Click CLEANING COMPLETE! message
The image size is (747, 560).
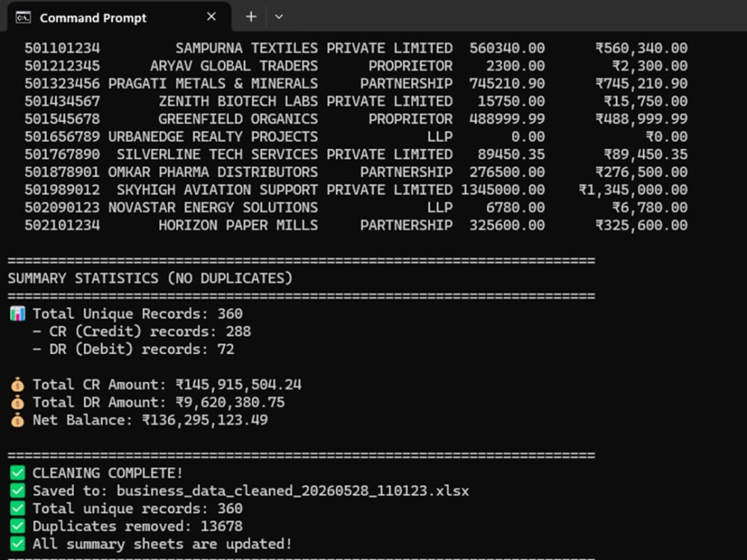coord(108,473)
